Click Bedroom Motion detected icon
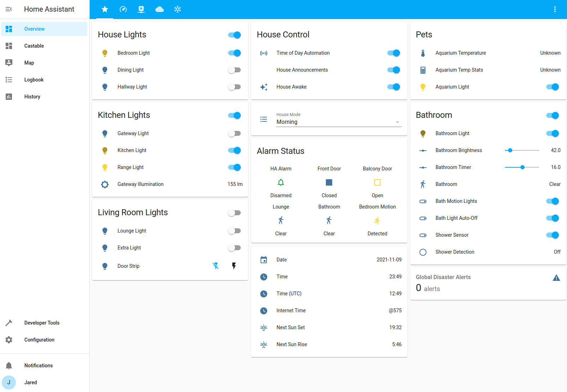Image resolution: width=567 pixels, height=392 pixels. click(x=377, y=221)
